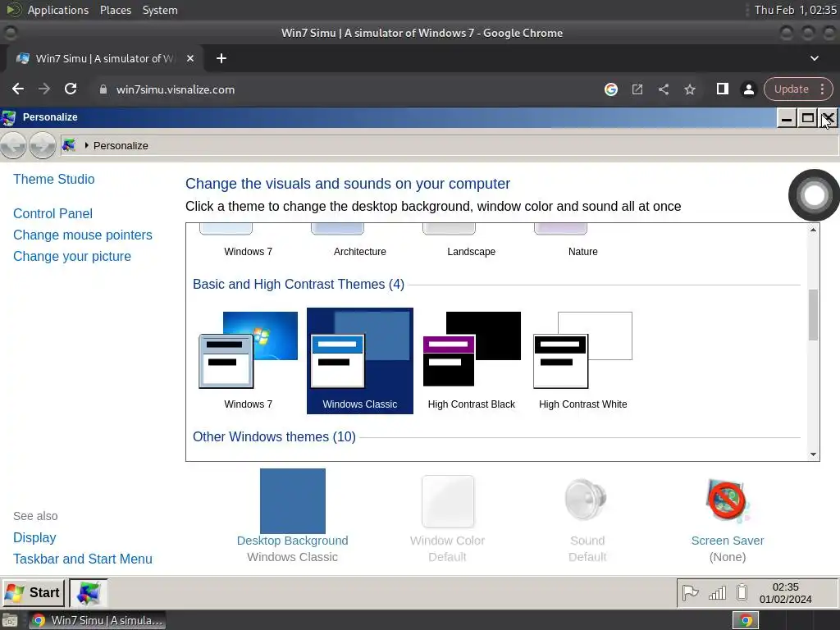The image size is (840, 630).
Task: Click the Win7 Simu task in the bottom panel
Action: (x=97, y=620)
